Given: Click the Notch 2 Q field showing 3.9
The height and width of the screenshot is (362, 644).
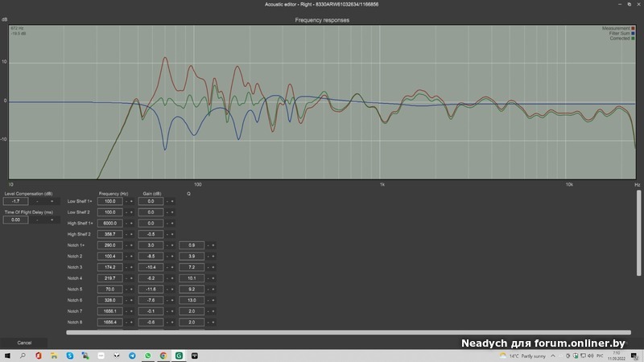Looking at the screenshot, I should coord(192,256).
